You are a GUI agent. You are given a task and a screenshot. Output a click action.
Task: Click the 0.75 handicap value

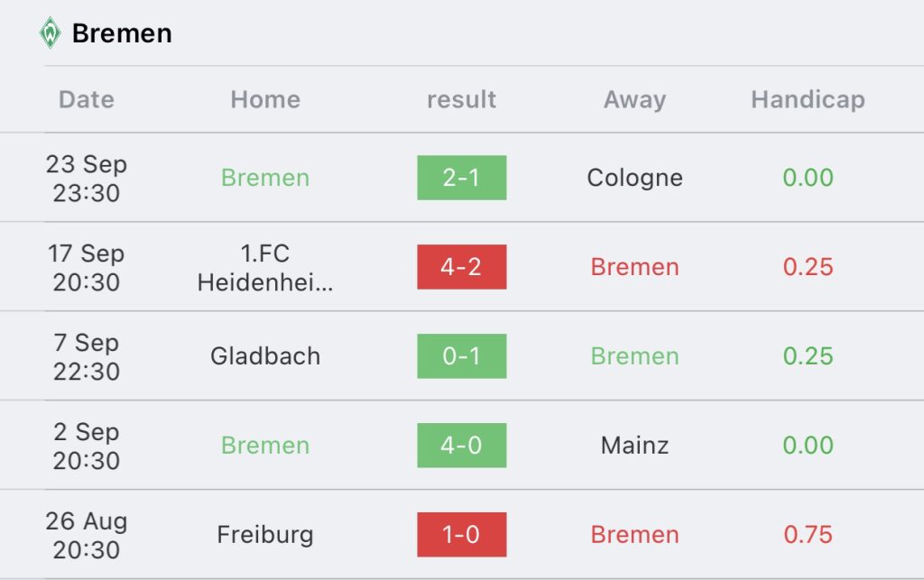tap(808, 535)
